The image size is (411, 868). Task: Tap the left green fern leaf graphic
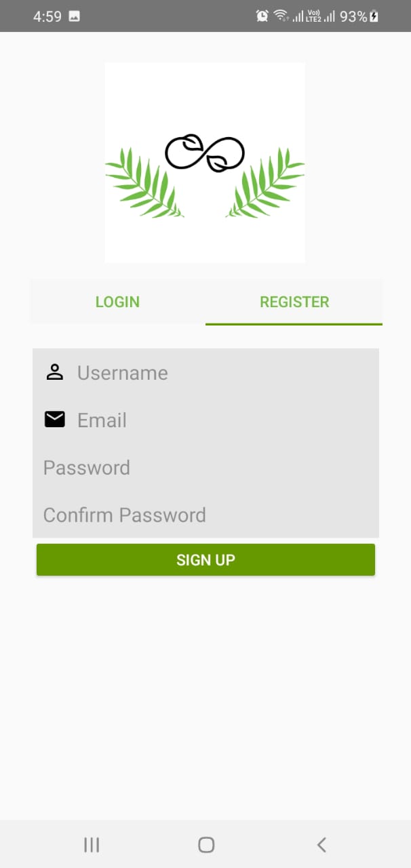point(144,183)
